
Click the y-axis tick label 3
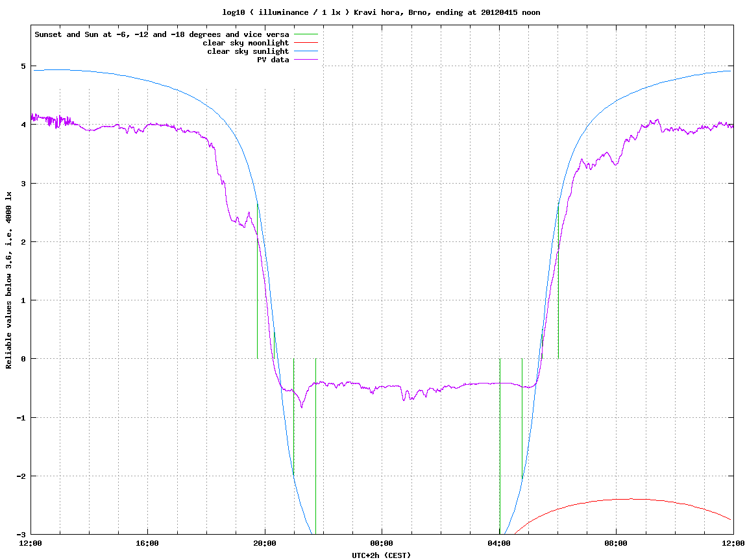(x=23, y=184)
